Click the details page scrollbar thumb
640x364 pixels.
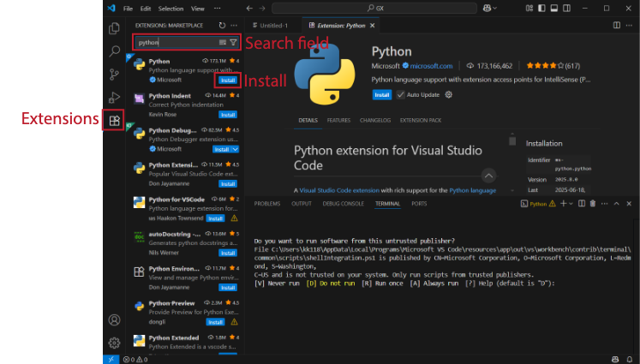coord(512,141)
